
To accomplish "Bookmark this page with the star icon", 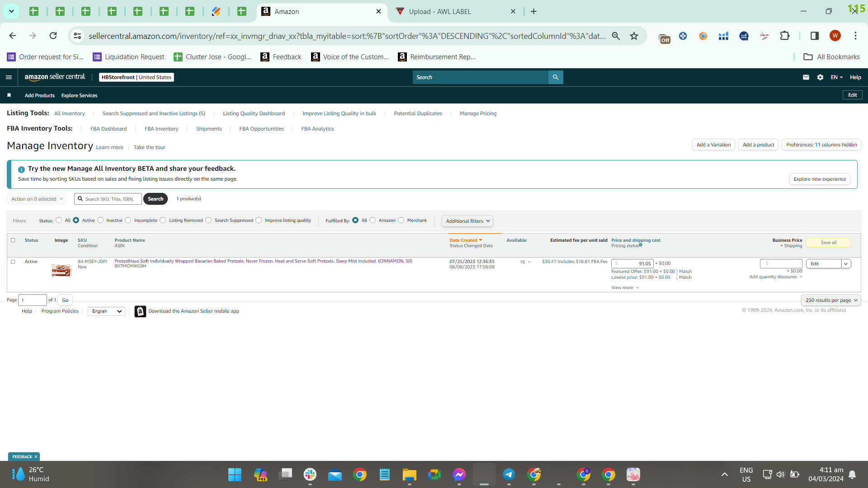I will coord(634,36).
